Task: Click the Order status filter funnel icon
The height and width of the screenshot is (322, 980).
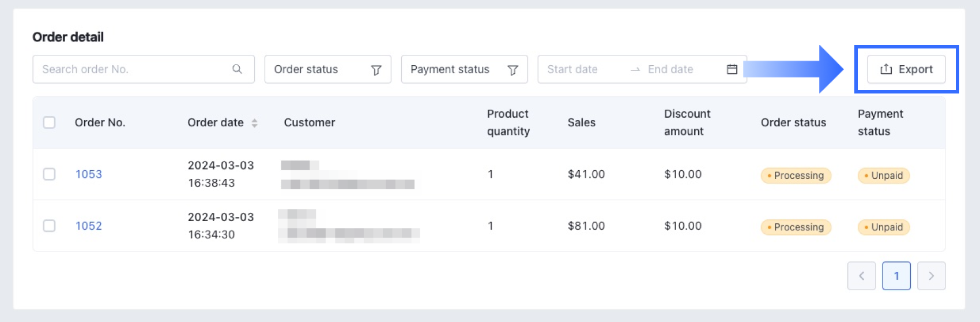Action: (376, 70)
